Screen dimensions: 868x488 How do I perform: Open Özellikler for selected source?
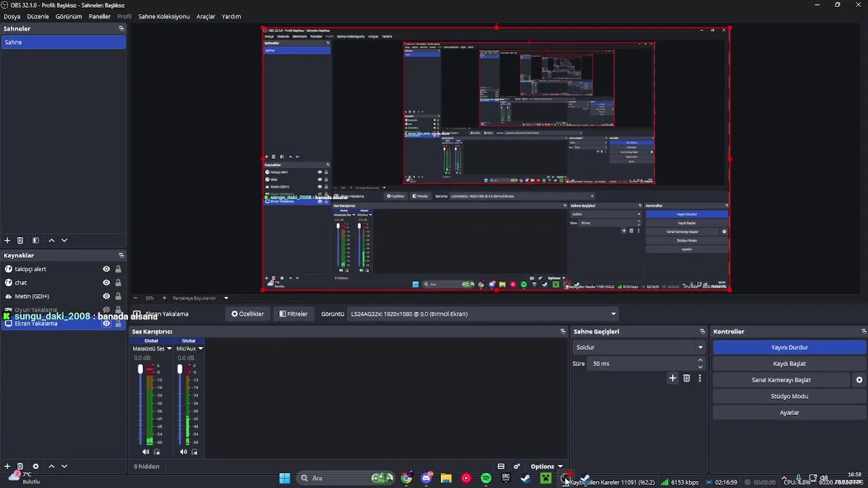(x=248, y=314)
